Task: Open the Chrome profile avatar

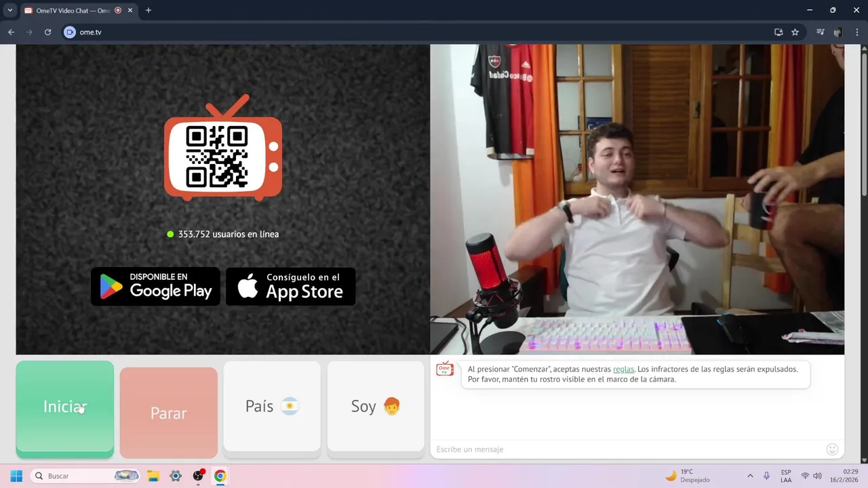Action: point(838,32)
